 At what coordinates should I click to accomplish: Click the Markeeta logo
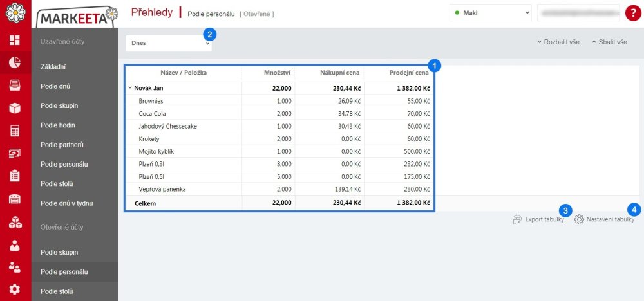(x=77, y=17)
